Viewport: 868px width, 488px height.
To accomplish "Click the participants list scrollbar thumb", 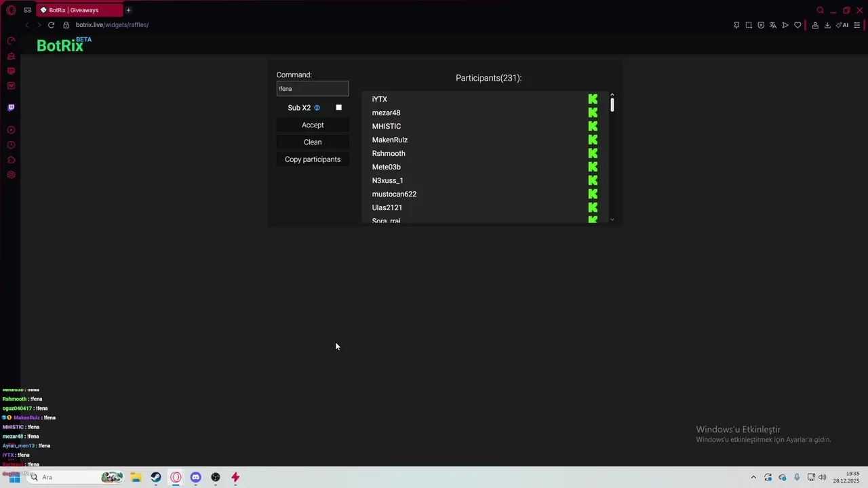I will (x=612, y=105).
